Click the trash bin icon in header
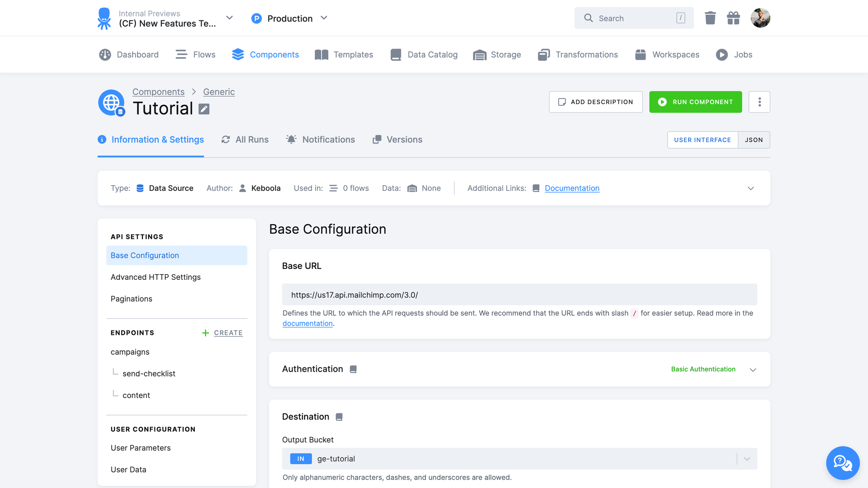This screenshot has width=868, height=488. click(710, 18)
